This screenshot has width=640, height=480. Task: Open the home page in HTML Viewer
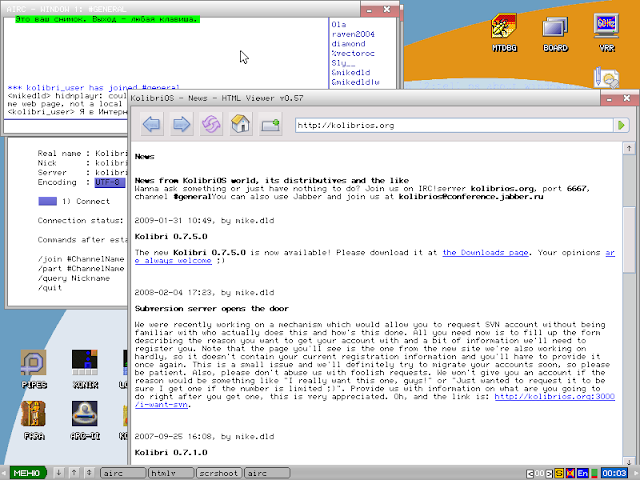(241, 124)
